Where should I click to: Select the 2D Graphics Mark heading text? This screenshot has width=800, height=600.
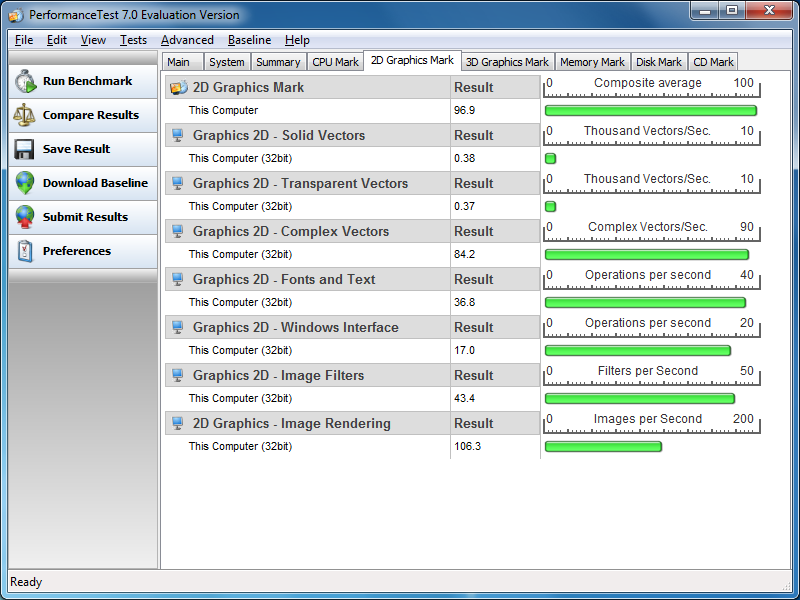[x=248, y=87]
